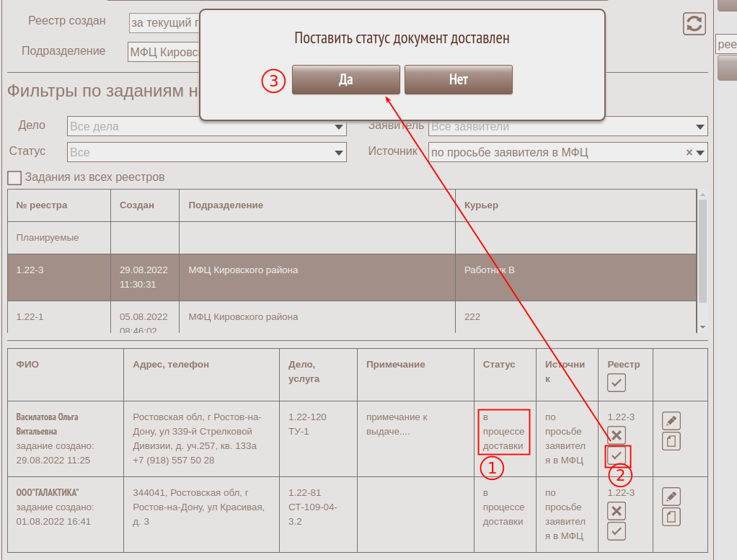The width and height of the screenshot is (737, 560).
Task: Open the Дело dropdown 'Все дела'
Action: tap(206, 127)
